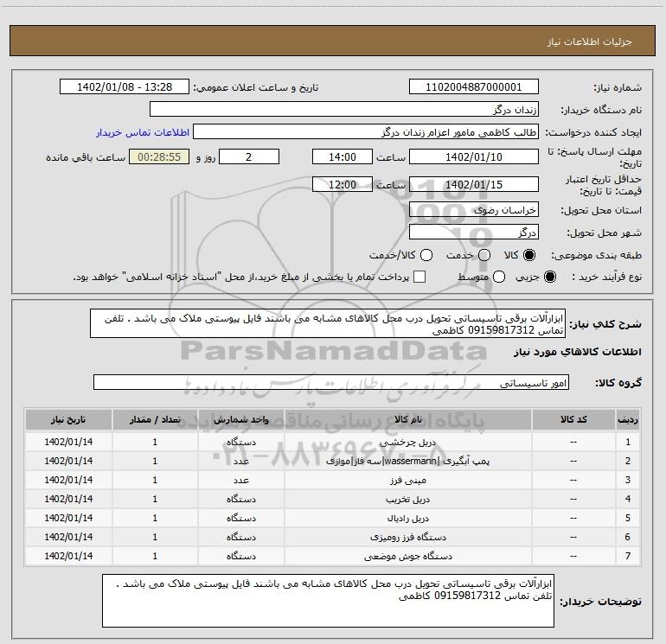Image resolution: width=666 pixels, height=644 pixels.
Task: Click the ردیف column header
Action: click(x=628, y=420)
